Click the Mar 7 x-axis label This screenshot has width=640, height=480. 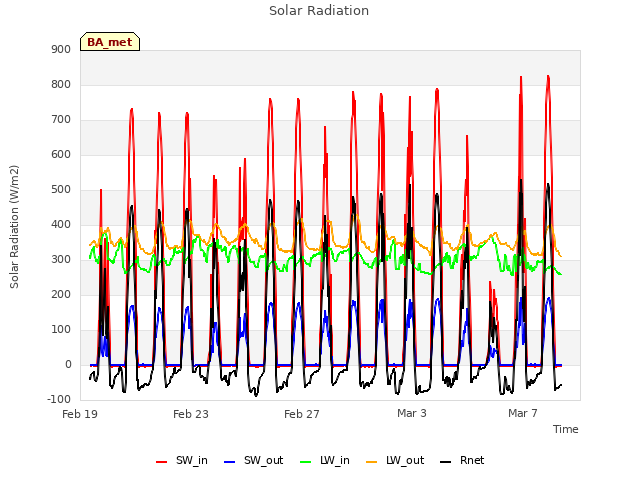[x=523, y=413]
